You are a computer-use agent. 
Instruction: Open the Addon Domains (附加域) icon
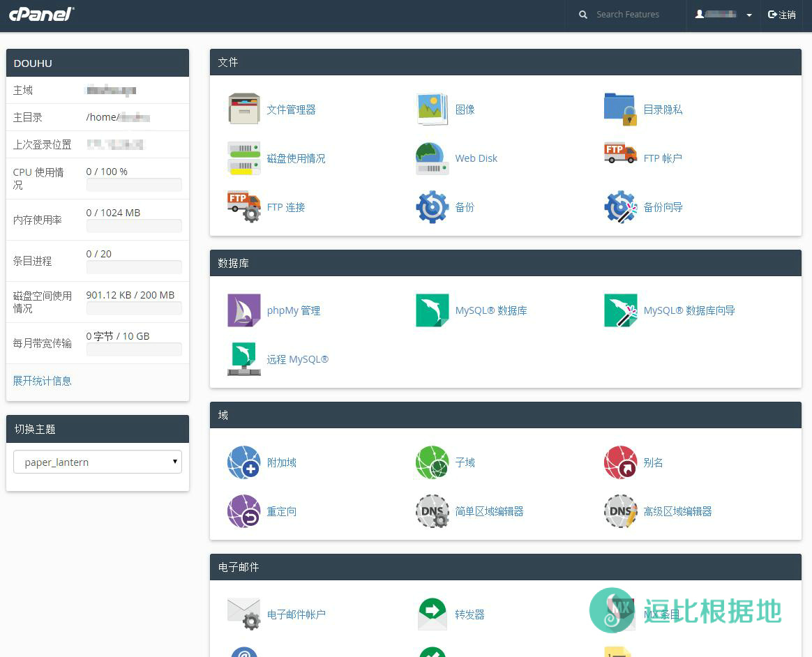coord(243,462)
